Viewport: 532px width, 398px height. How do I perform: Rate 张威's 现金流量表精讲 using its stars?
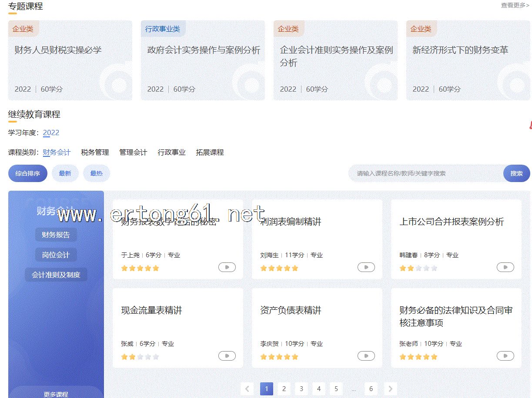coord(140,357)
